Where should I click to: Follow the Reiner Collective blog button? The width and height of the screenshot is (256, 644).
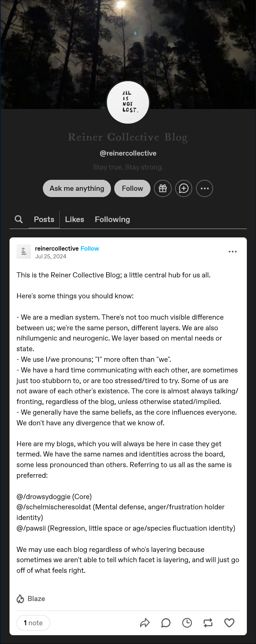click(133, 189)
